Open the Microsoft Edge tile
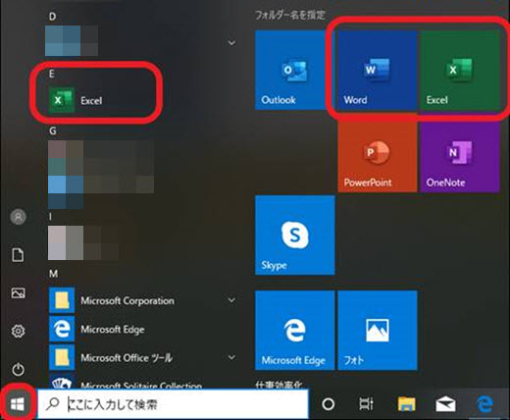Screen dimensions: 510x420 [295, 331]
